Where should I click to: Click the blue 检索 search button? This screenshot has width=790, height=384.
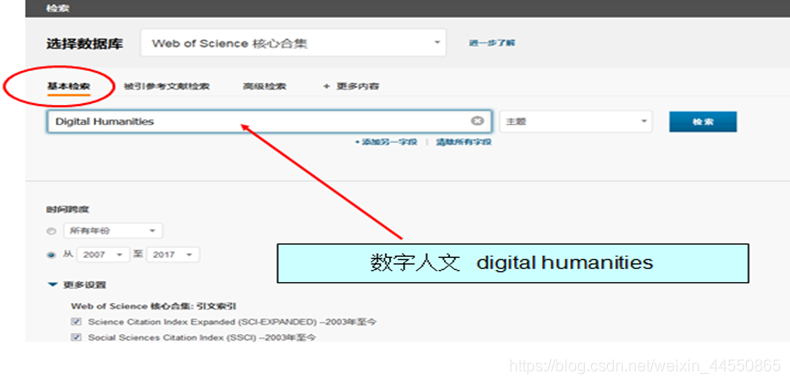pyautogui.click(x=703, y=122)
